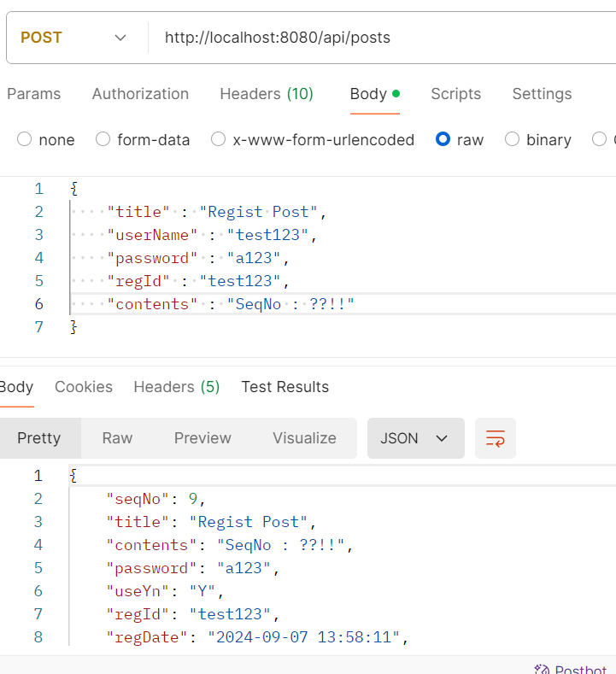Select the none body type radio
This screenshot has width=616, height=674.
pyautogui.click(x=25, y=139)
